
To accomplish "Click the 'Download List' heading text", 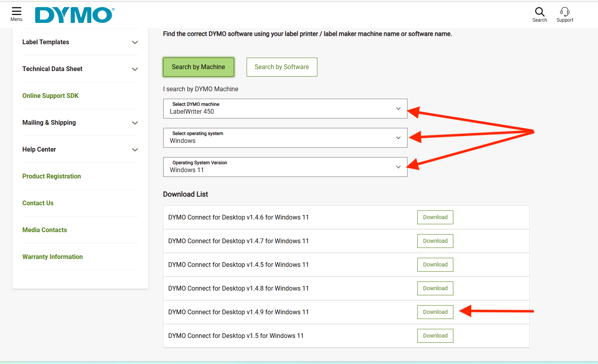I will pos(185,194).
